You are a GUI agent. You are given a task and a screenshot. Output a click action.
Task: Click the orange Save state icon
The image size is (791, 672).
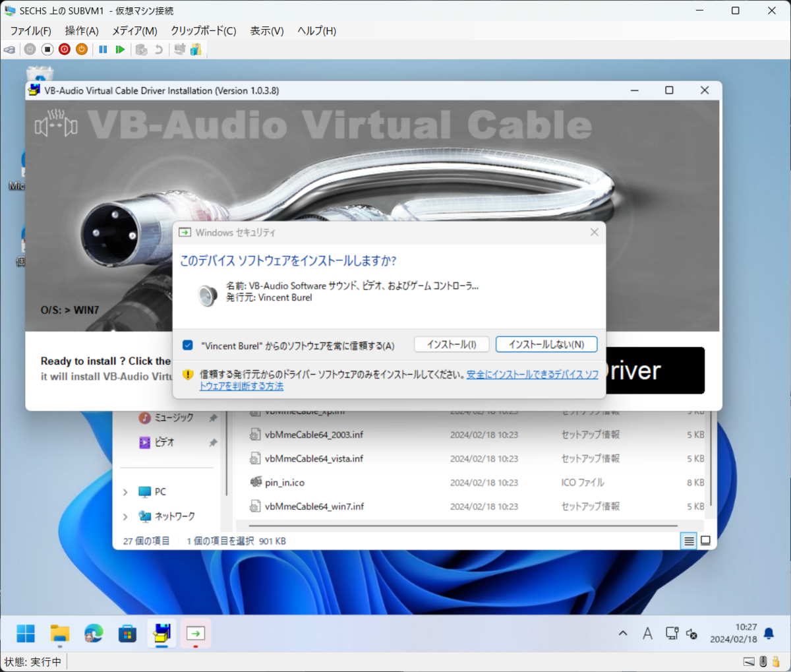[82, 49]
